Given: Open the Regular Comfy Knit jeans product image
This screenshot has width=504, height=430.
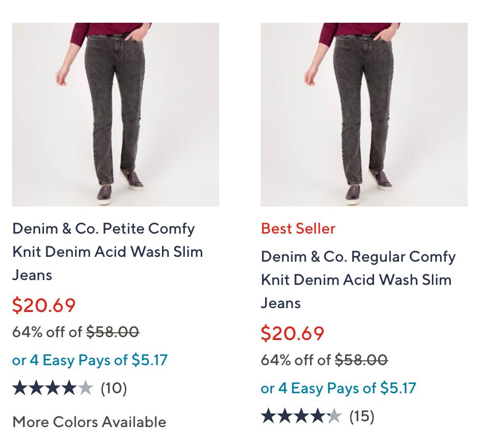Looking at the screenshot, I should (x=364, y=115).
